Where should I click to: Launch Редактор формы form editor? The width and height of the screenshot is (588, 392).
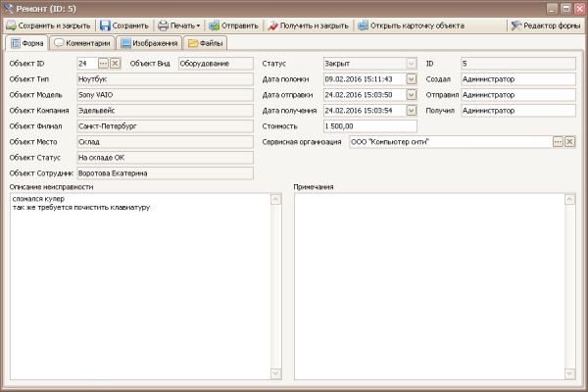[543, 24]
